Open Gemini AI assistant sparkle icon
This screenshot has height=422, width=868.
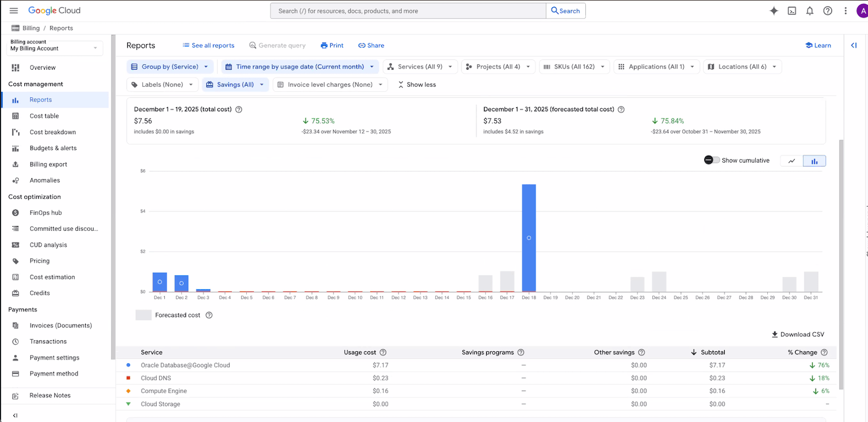coord(774,11)
